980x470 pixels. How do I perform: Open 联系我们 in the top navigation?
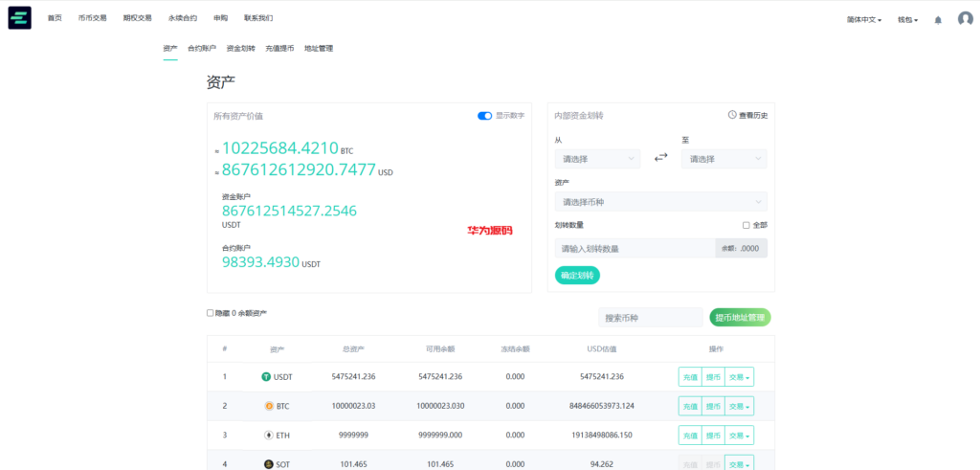[x=258, y=18]
